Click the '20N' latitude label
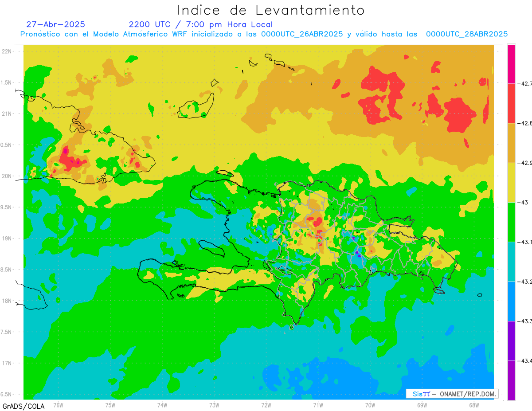The width and height of the screenshot is (532, 411). point(7,176)
